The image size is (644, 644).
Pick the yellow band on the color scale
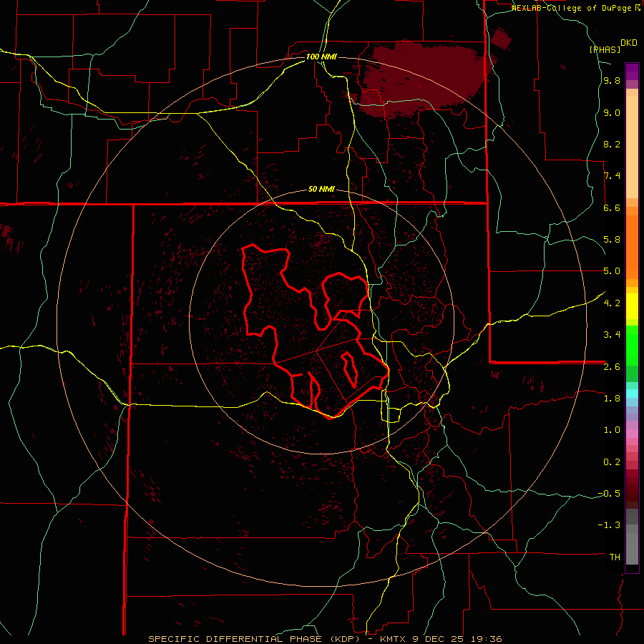(632, 306)
